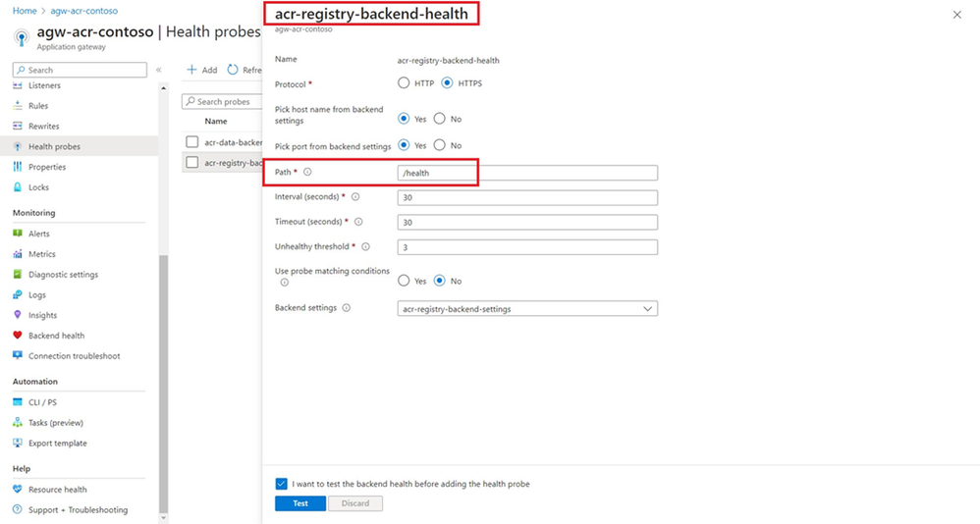The height and width of the screenshot is (524, 980).
Task: Click the Backend health heart icon
Action: 18,336
